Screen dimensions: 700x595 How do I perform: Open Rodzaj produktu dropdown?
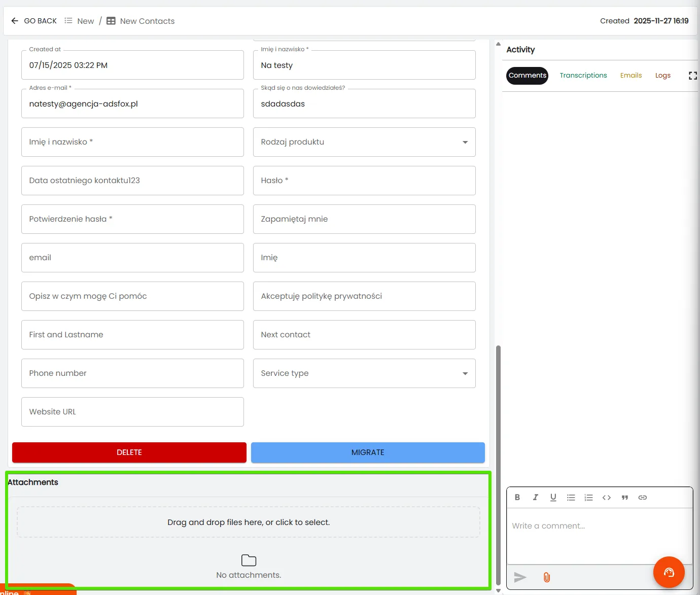tap(364, 142)
